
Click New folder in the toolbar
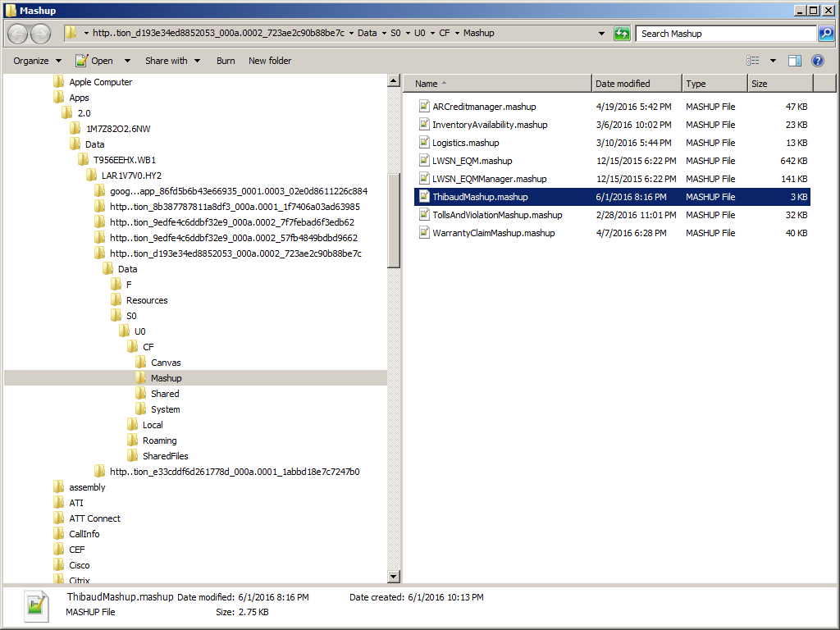[x=270, y=61]
